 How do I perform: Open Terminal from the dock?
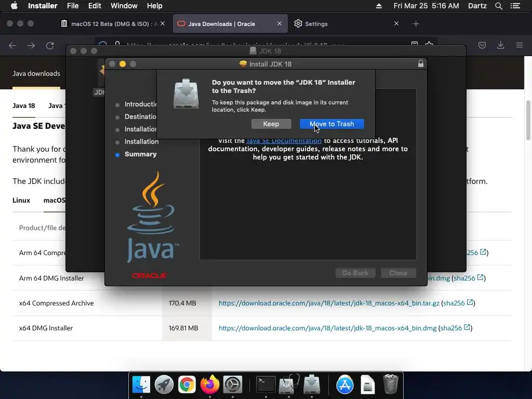pos(265,385)
